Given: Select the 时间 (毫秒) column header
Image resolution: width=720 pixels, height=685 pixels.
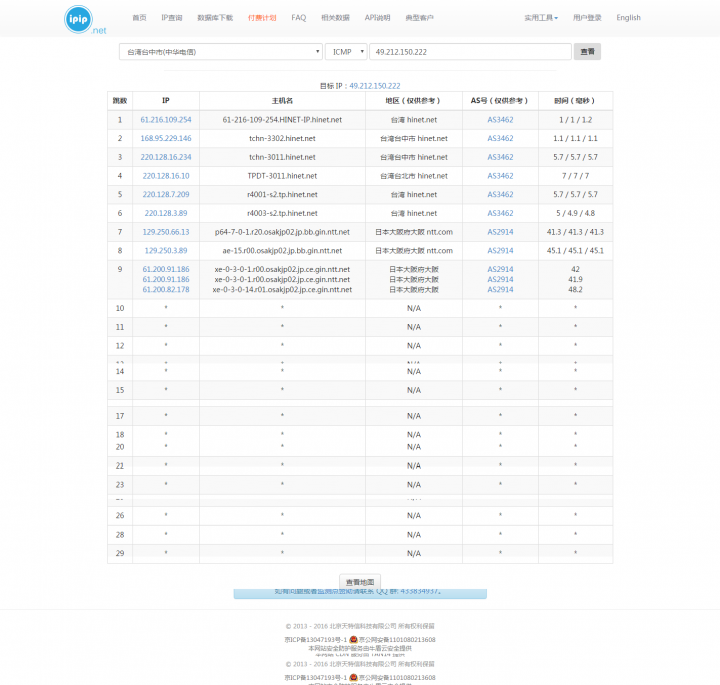Looking at the screenshot, I should [575, 101].
